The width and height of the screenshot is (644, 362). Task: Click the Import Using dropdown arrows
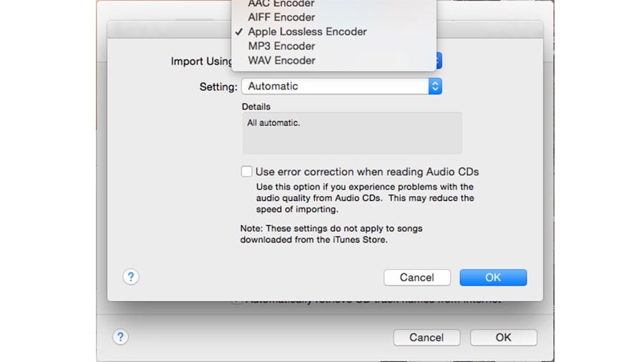pyautogui.click(x=439, y=61)
